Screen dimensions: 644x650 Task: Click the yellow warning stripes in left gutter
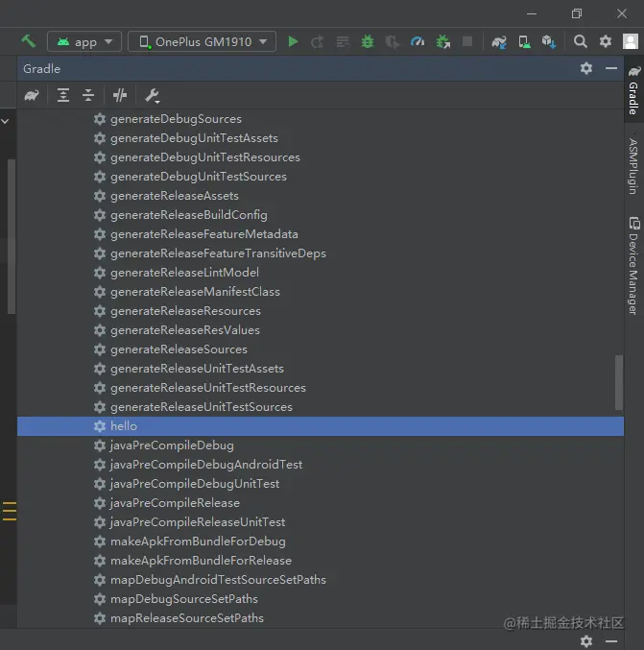point(9,511)
